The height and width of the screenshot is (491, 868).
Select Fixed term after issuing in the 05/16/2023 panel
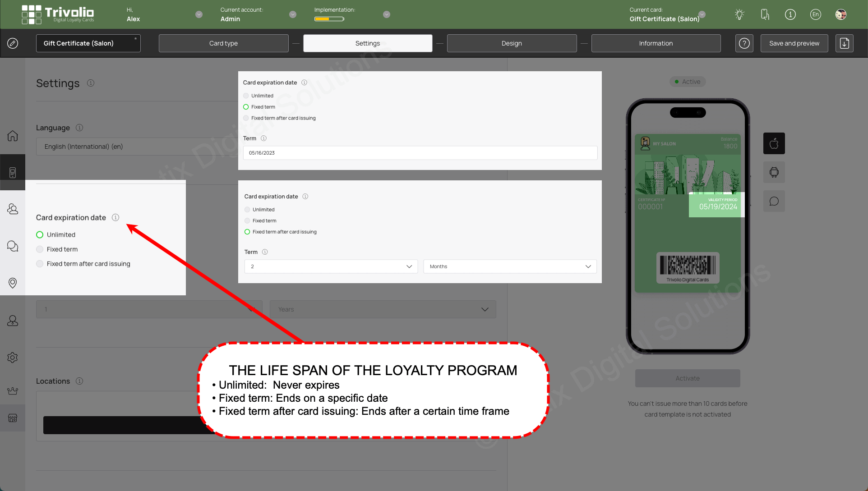pos(246,118)
